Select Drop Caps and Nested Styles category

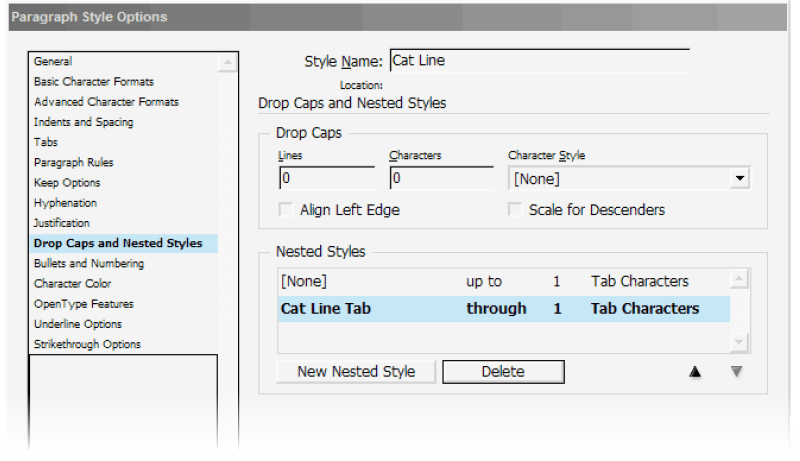point(124,243)
